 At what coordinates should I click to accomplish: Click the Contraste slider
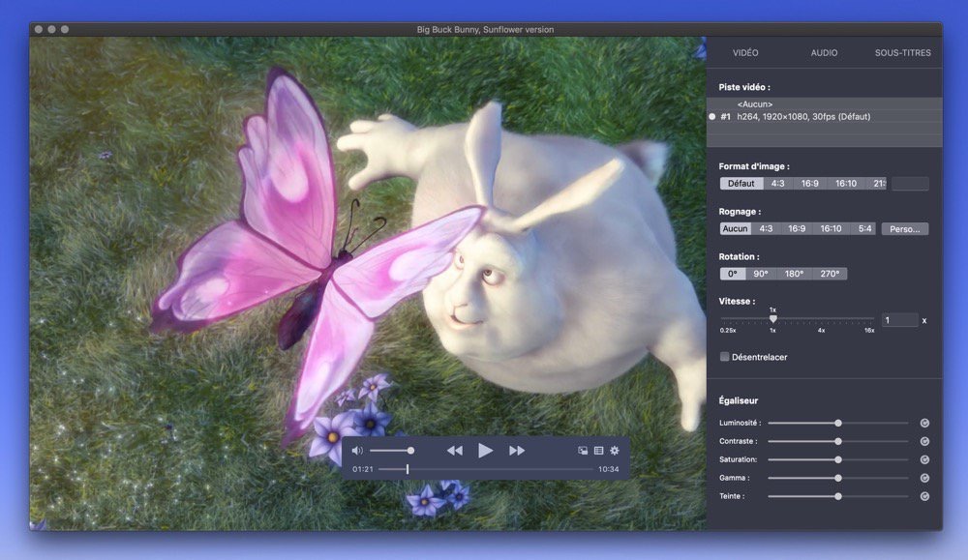pyautogui.click(x=837, y=442)
